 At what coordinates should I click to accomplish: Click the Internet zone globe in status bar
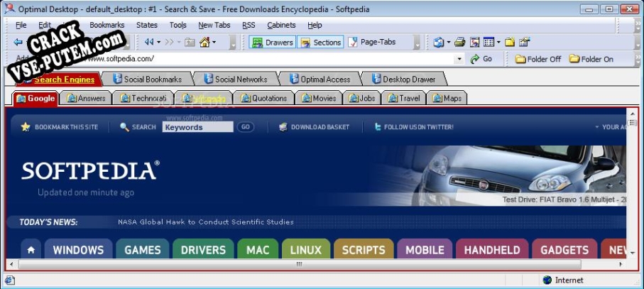547,280
